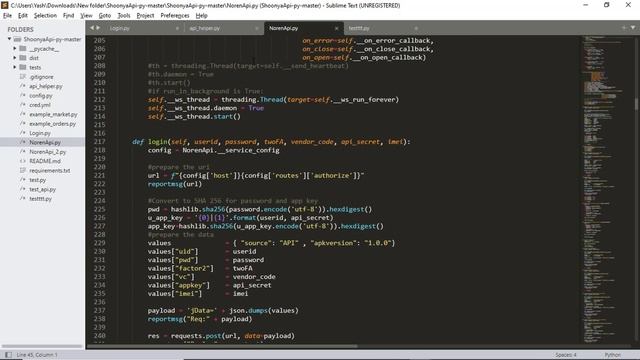Close the Login.py tab
640x360 pixels.
point(177,29)
